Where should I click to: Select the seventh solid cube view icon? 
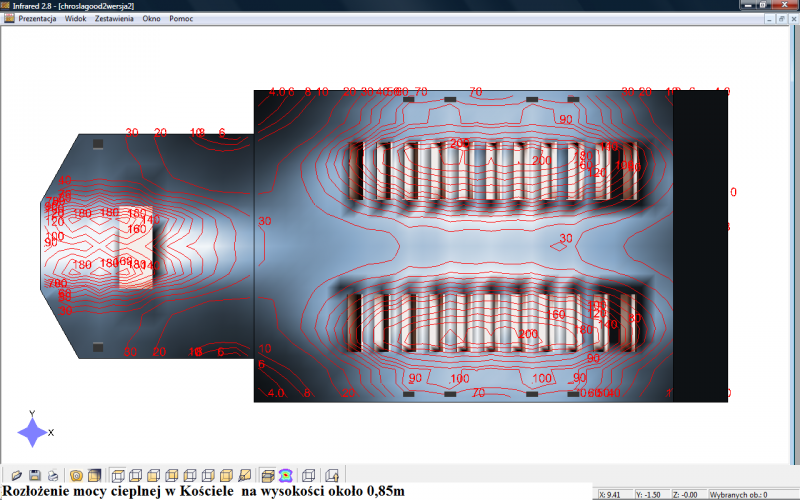coord(227,476)
